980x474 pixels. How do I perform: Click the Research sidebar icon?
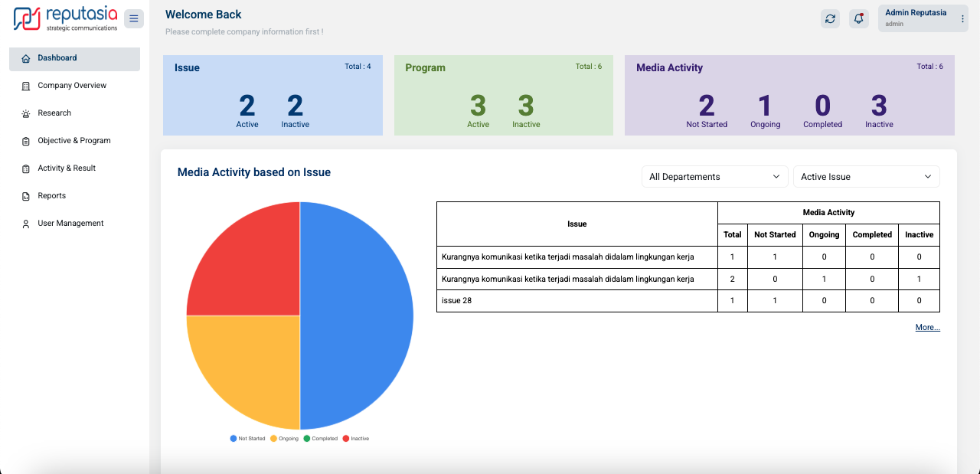26,113
